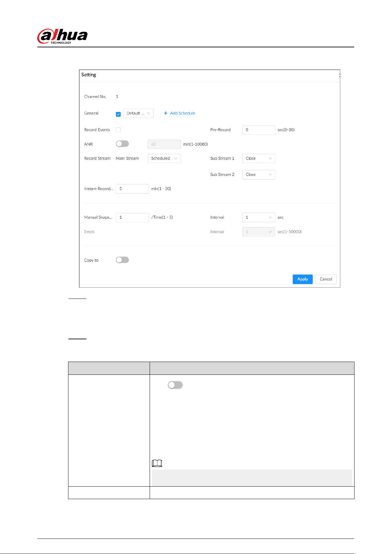Click the Cancel button

(x=326, y=279)
